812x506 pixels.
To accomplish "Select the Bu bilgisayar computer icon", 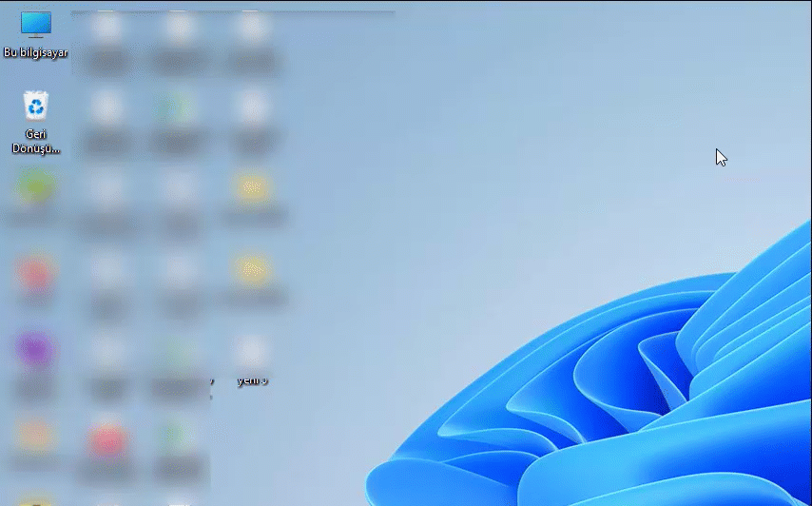I will click(36, 25).
